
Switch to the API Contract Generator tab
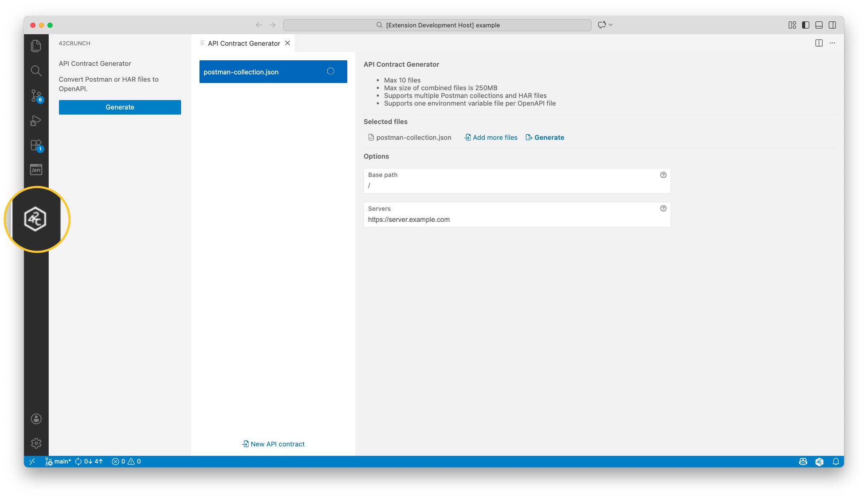pos(243,43)
